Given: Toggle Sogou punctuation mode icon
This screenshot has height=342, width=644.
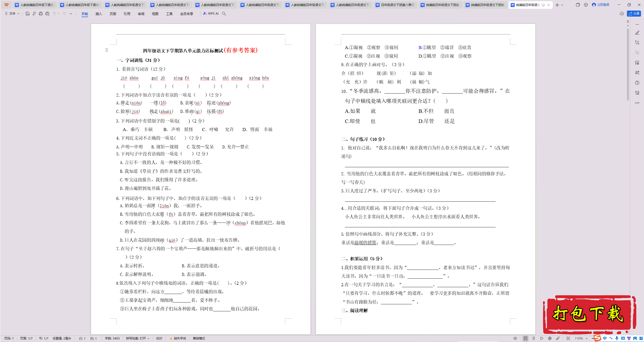Looking at the screenshot, I should (x=611, y=338).
